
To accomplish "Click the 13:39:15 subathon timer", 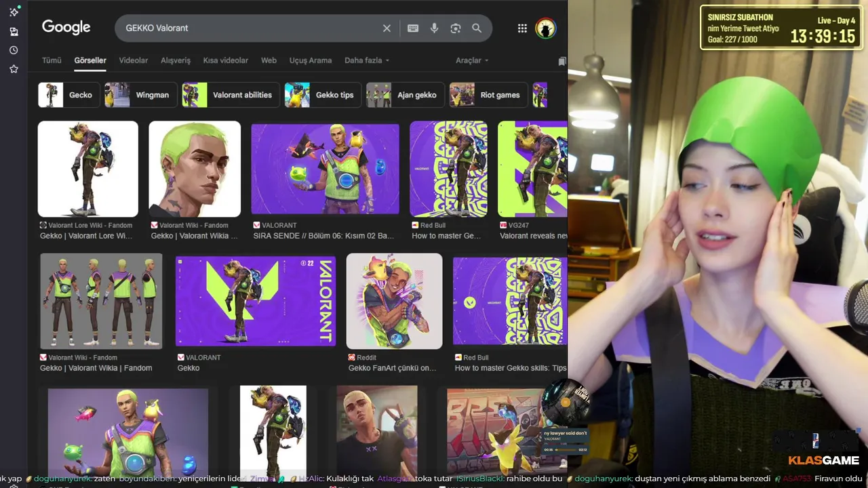I will pos(823,36).
